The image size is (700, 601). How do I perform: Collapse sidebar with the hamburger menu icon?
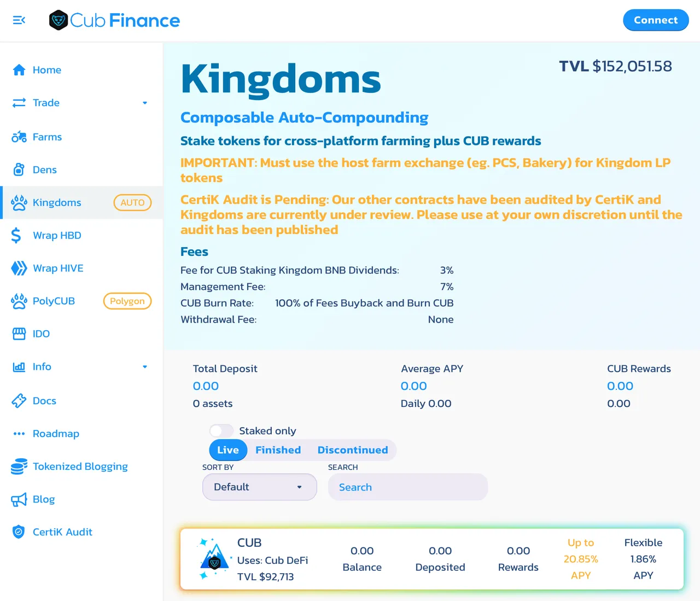click(x=19, y=20)
